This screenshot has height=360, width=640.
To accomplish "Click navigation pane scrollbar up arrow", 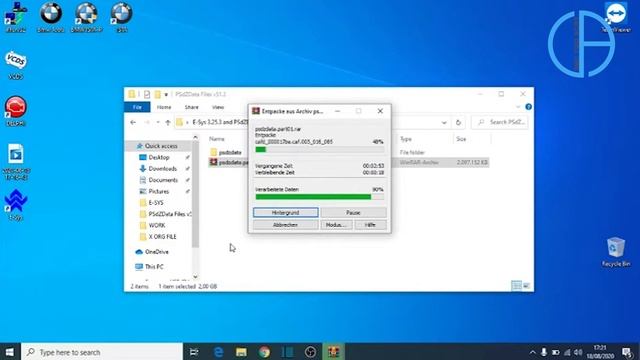I will point(195,138).
